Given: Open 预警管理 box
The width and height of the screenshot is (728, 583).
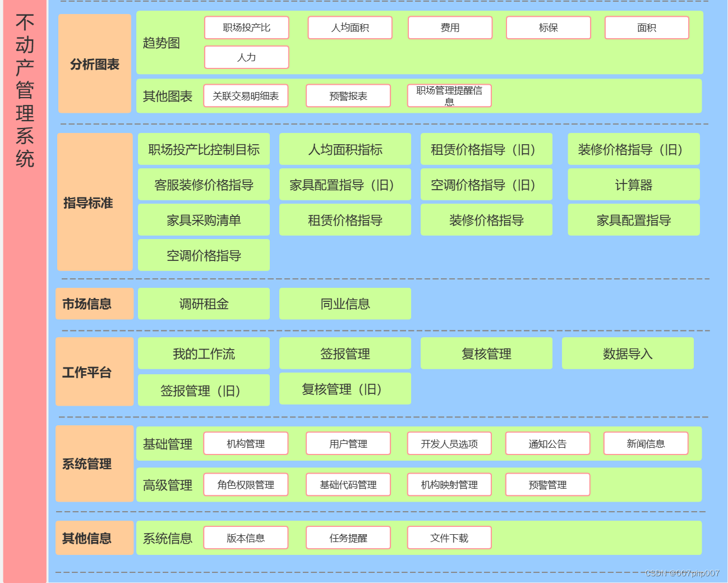Looking at the screenshot, I should coord(548,484).
